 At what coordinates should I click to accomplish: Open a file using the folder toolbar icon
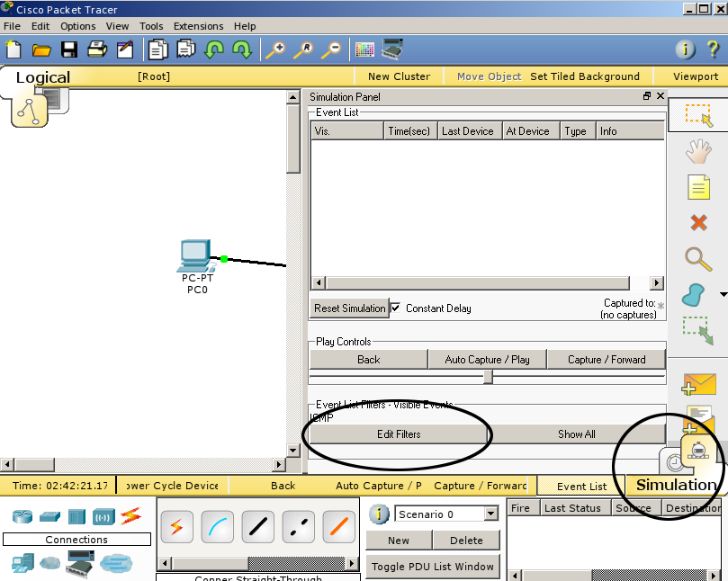coord(41,49)
